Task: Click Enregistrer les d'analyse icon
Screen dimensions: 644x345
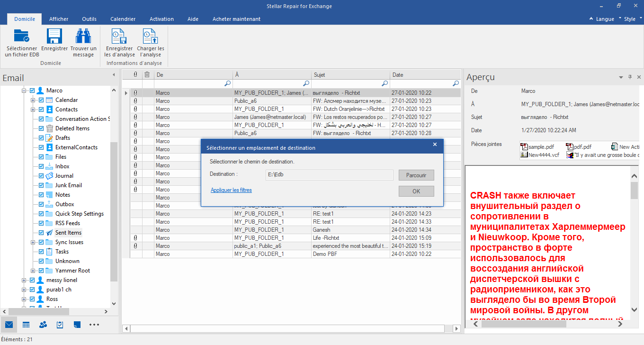Action: pos(119,36)
